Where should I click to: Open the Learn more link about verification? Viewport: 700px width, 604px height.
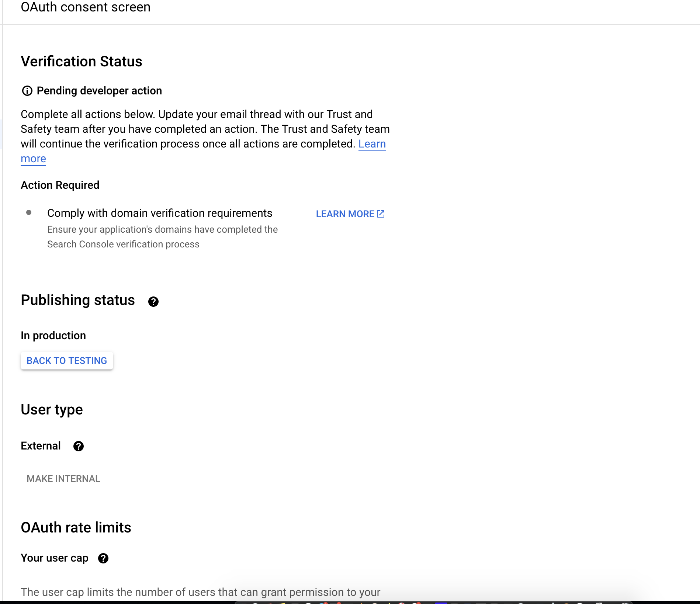[x=372, y=144]
